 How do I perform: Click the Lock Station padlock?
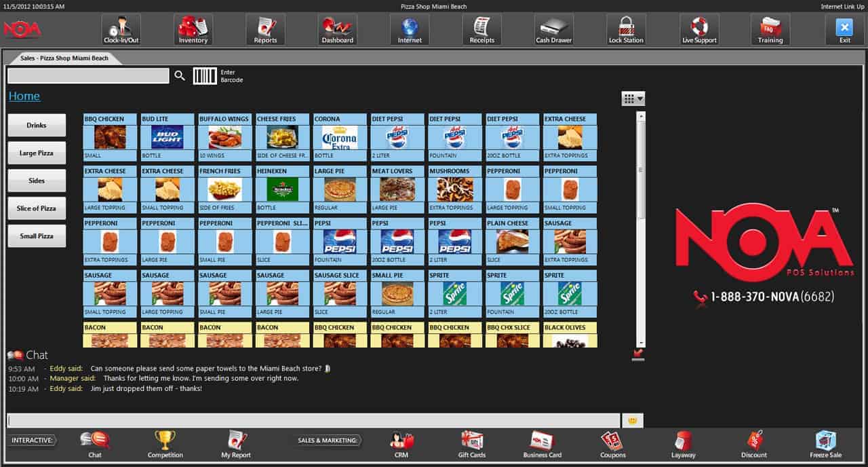tap(626, 29)
